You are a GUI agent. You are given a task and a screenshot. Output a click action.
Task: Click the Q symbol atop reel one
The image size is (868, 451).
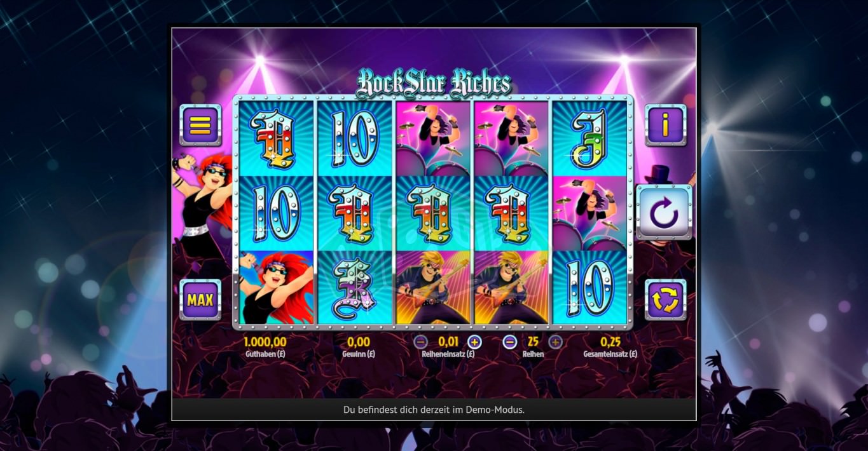(x=277, y=138)
